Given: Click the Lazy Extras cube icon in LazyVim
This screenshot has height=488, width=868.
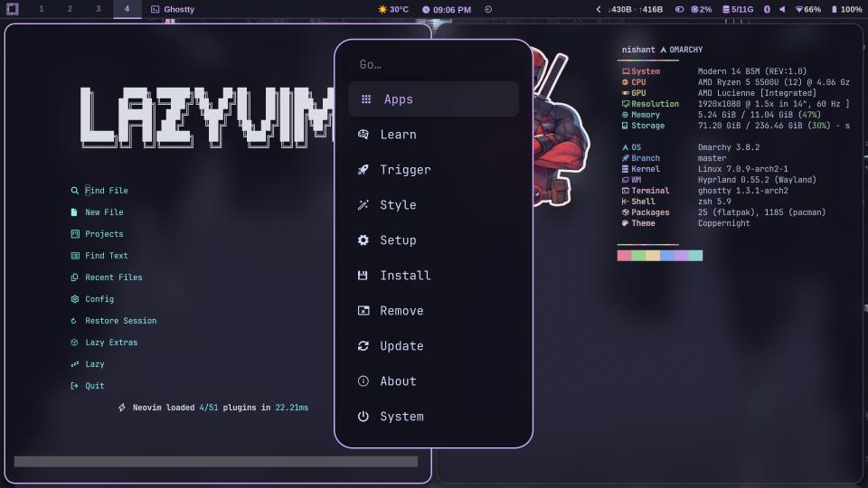Looking at the screenshot, I should point(74,343).
